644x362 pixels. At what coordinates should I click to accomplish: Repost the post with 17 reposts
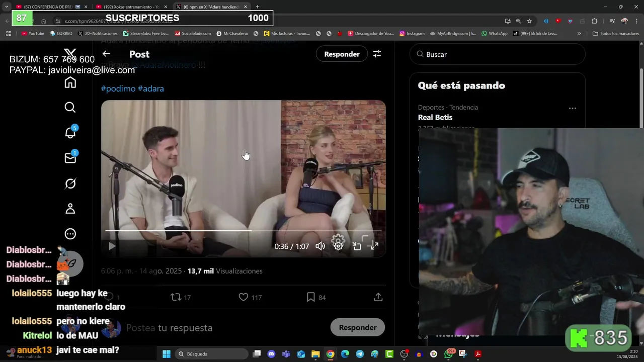pyautogui.click(x=181, y=297)
